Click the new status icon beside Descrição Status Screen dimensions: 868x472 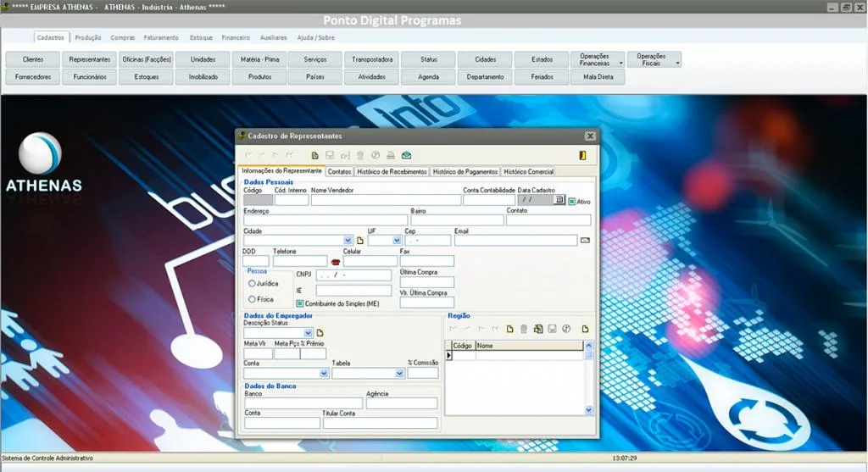coord(320,333)
